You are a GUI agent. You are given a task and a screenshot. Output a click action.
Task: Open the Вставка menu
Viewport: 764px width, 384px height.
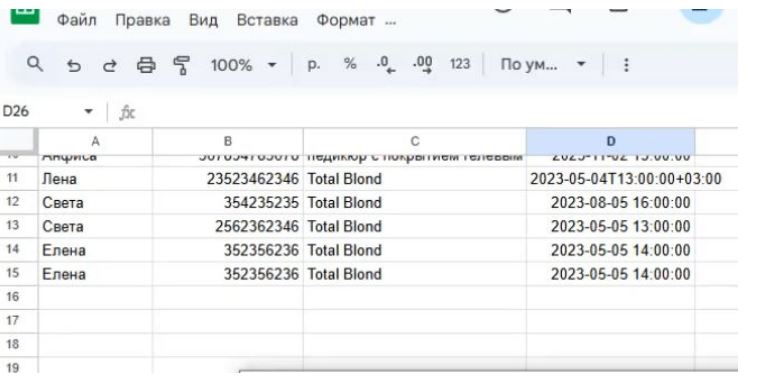267,20
